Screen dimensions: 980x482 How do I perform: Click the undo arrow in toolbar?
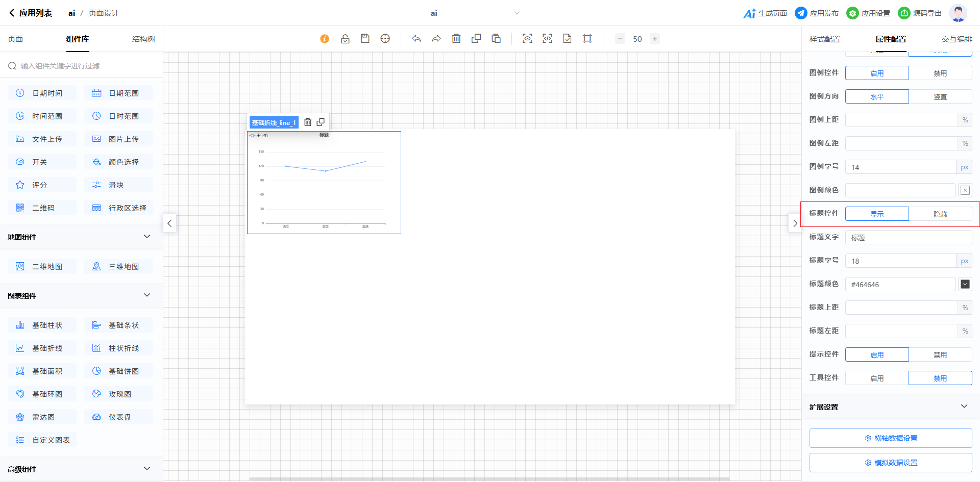coord(416,39)
